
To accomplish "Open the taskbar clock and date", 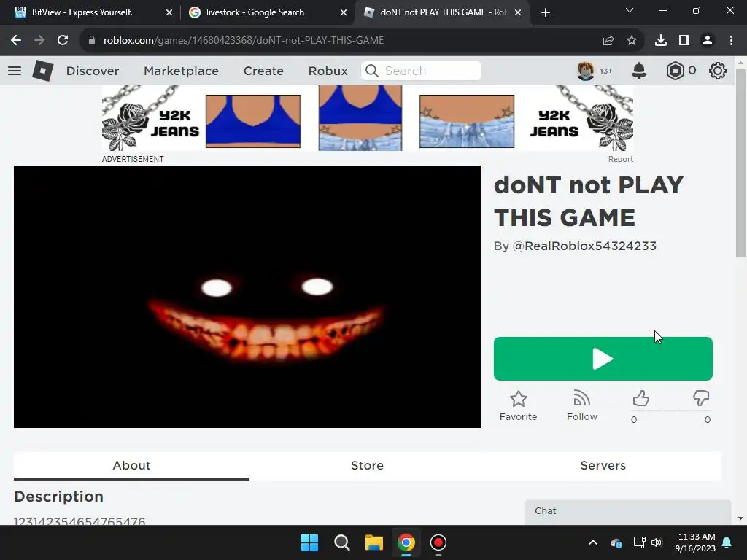I will click(695, 542).
